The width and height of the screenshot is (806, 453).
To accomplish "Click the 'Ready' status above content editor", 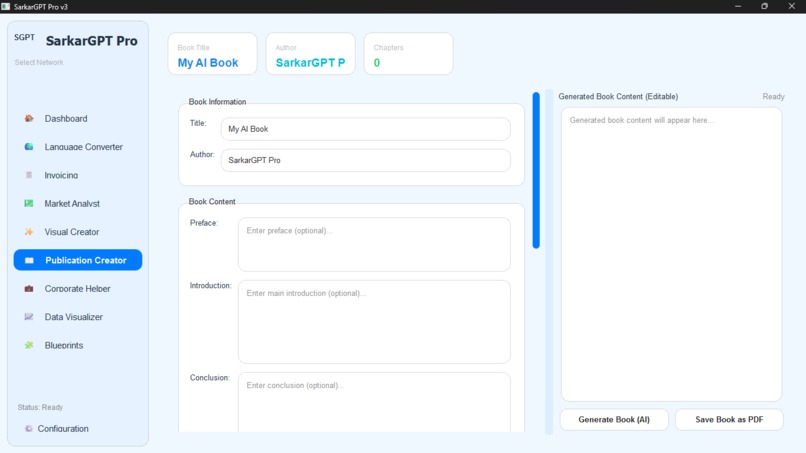I will point(773,97).
